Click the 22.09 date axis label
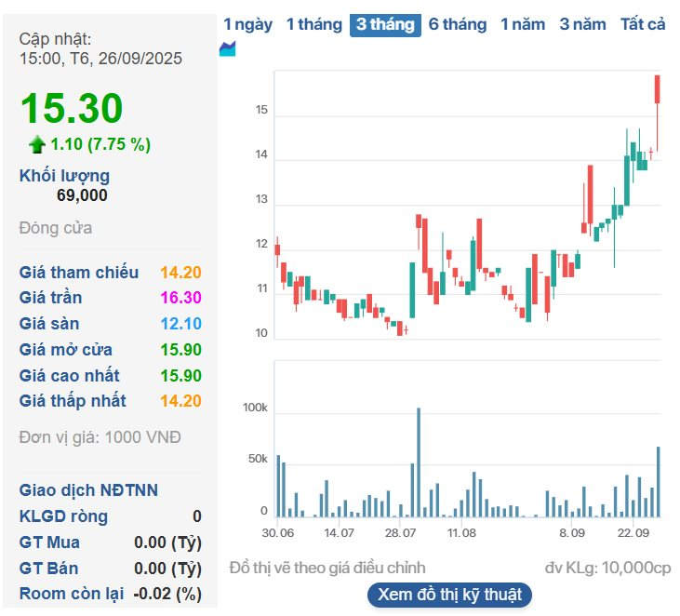Image resolution: width=680 pixels, height=616 pixels. coord(633,532)
